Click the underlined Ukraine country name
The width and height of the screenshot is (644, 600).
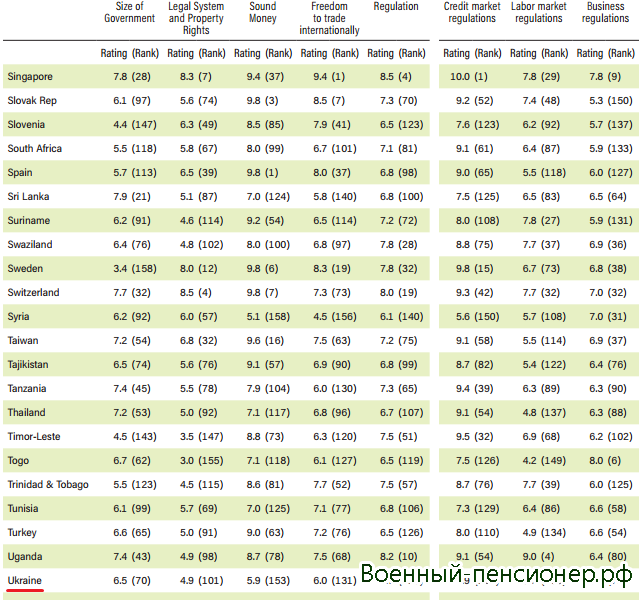[27, 580]
